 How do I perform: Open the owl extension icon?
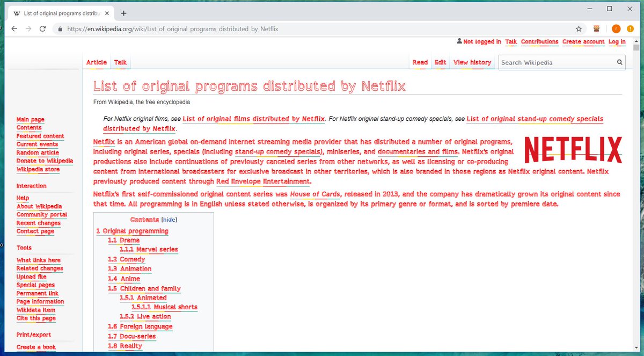tap(597, 29)
